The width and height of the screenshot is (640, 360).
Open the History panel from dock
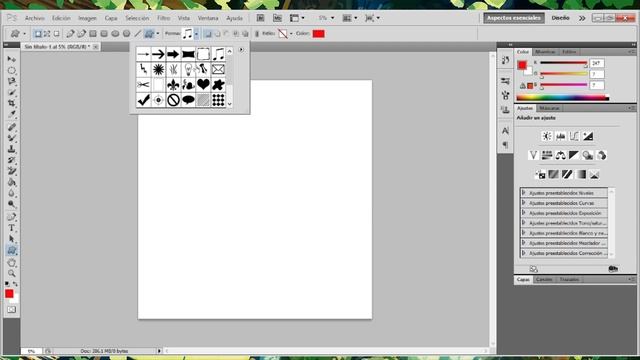point(505,60)
